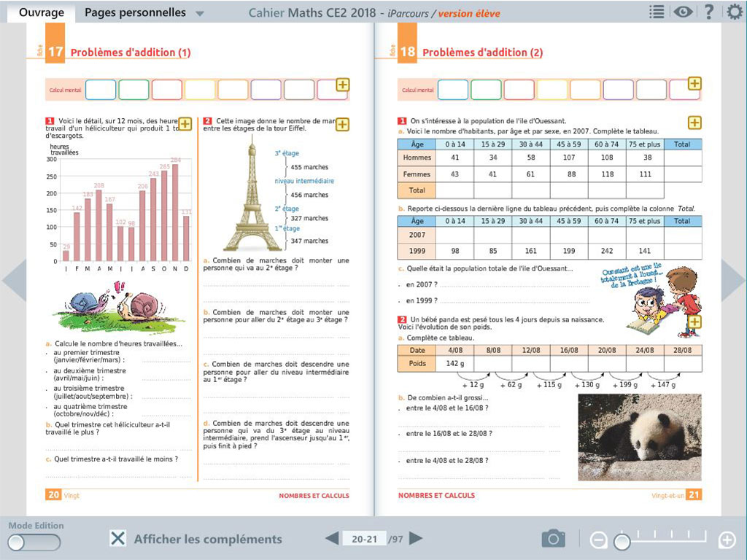Zoom in using the plus magnifier icon
Image resolution: width=747 pixels, height=560 pixels.
[727, 540]
